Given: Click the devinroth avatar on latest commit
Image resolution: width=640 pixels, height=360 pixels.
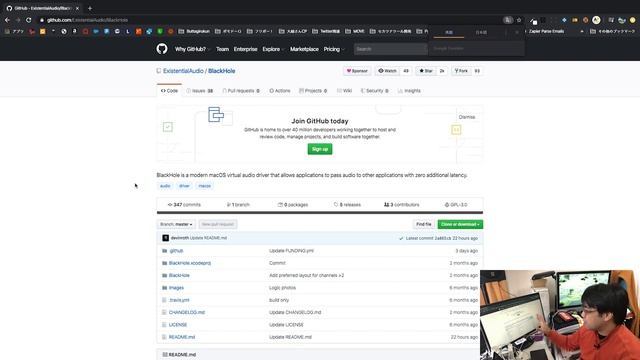Looking at the screenshot, I should [x=165, y=238].
